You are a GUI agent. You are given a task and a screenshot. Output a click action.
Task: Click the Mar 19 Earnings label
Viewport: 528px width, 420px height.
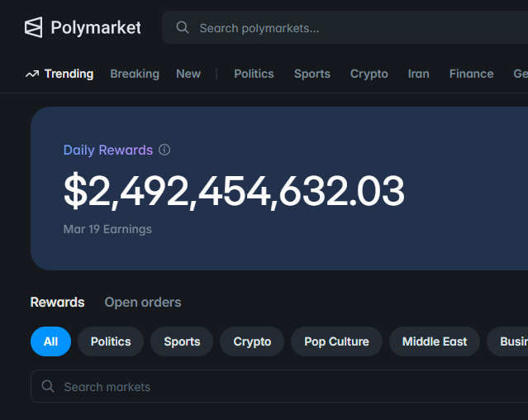point(107,229)
